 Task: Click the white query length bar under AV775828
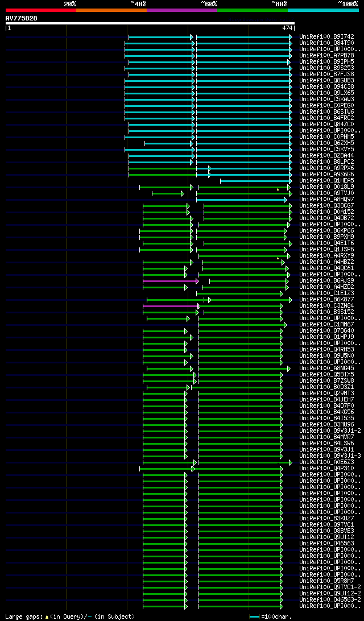(x=150, y=23)
